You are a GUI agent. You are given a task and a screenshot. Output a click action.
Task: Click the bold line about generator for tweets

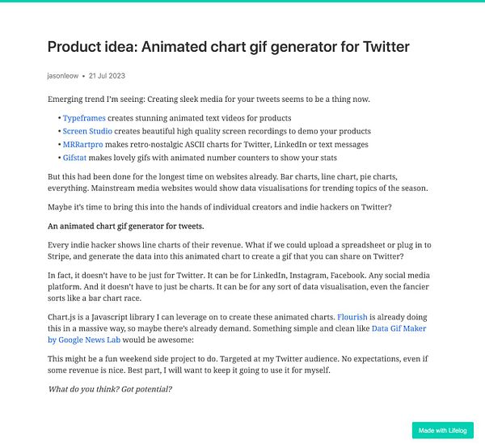[126, 226]
